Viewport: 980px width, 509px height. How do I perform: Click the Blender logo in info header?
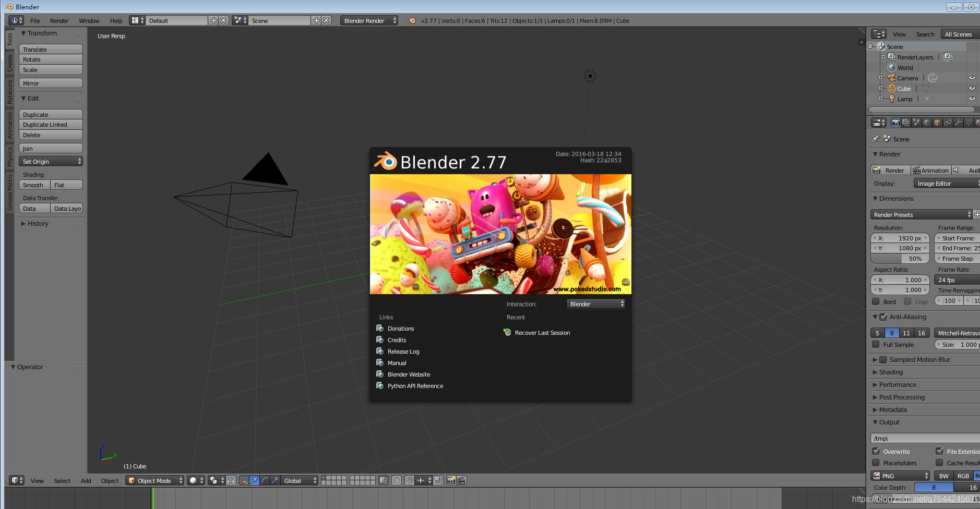[x=412, y=20]
